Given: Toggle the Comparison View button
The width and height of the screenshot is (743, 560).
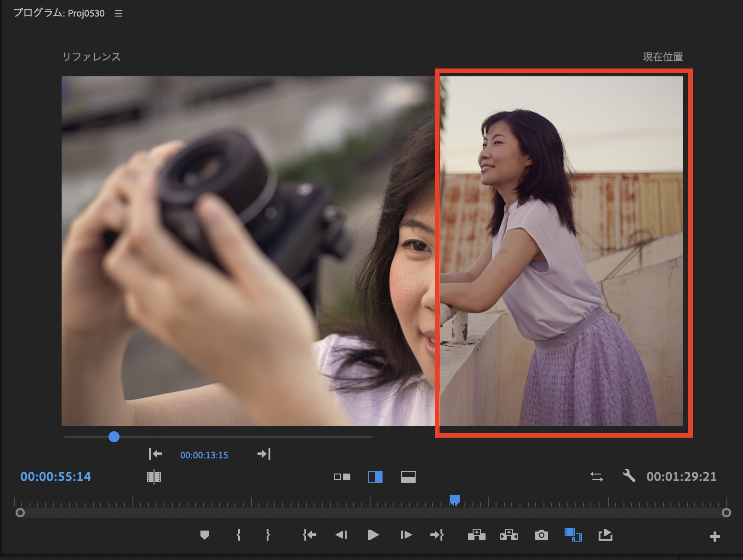Looking at the screenshot, I should (573, 535).
